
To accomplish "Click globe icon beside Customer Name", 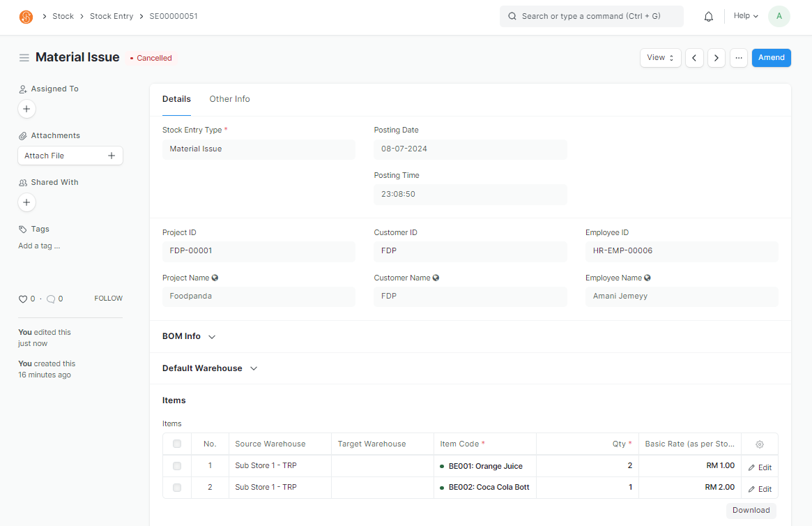I will tap(436, 278).
